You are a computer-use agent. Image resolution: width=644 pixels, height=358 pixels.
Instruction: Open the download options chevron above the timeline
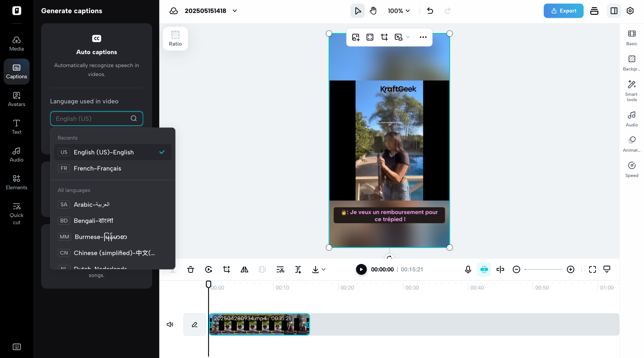click(x=324, y=269)
